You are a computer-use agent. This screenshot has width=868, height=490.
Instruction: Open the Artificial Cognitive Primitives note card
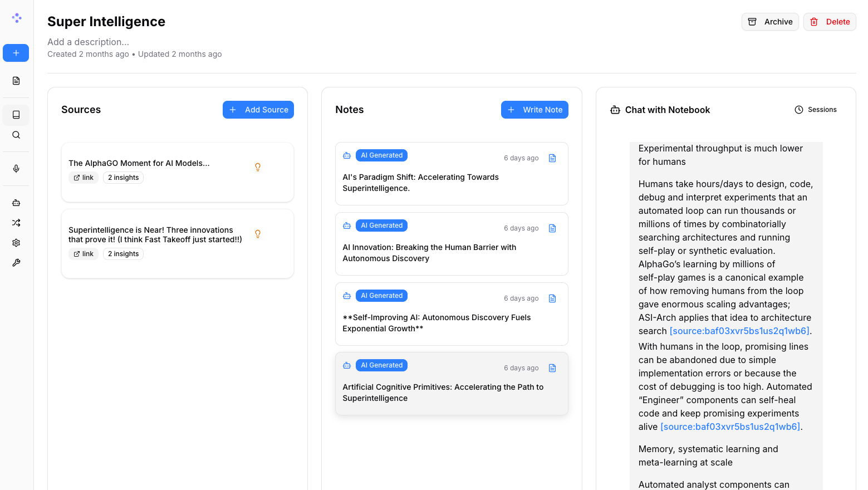452,384
